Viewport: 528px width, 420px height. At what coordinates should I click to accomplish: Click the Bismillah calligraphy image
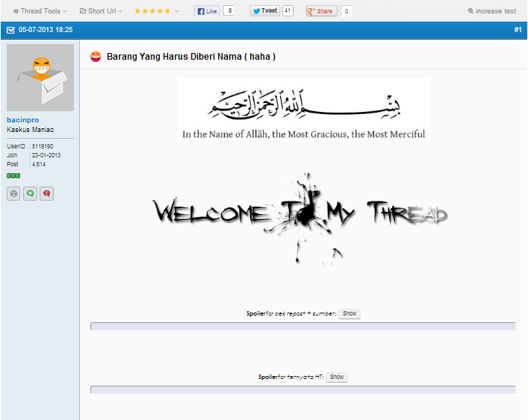tap(303, 110)
